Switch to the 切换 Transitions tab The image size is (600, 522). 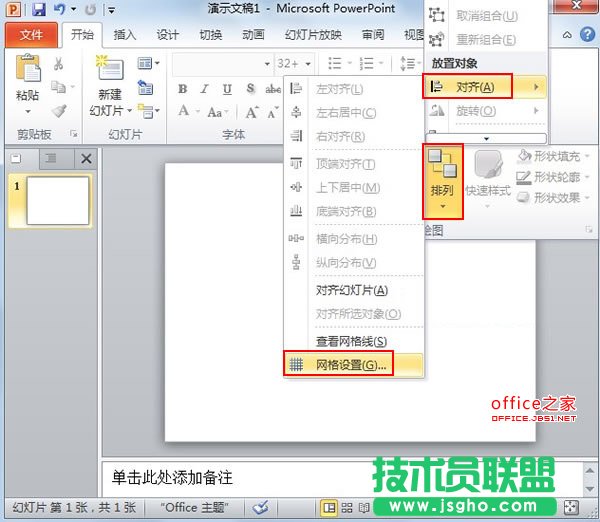click(x=210, y=35)
